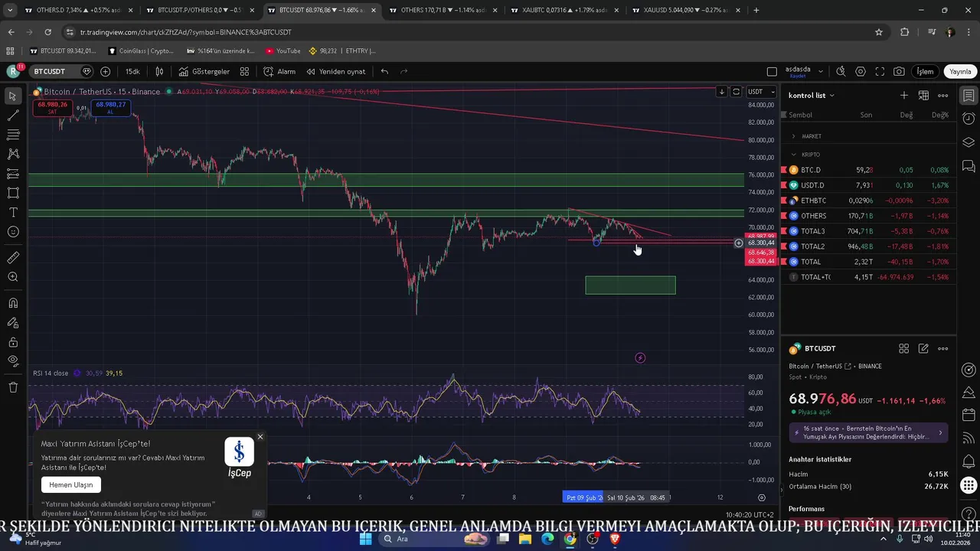
Task: Activate the chart zoom-in tool
Action: tap(13, 277)
